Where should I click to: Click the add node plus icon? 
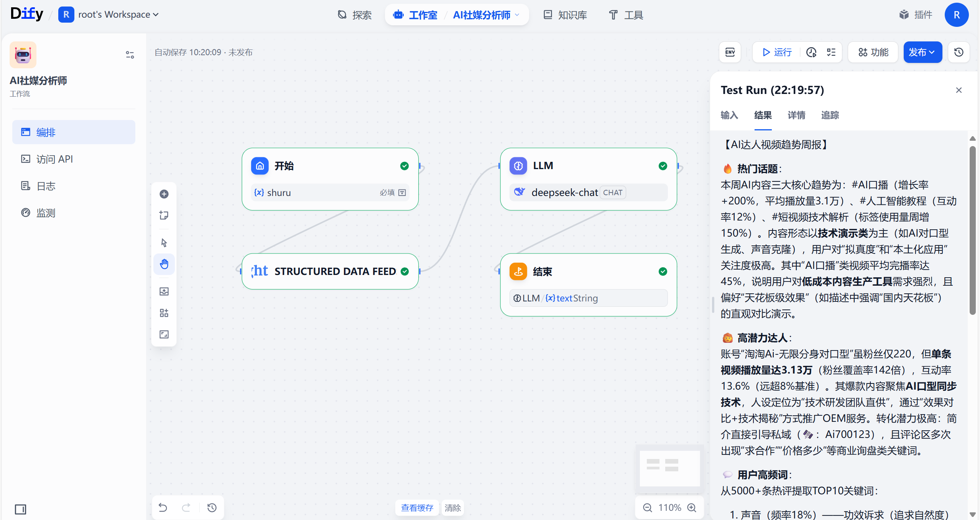pos(164,194)
